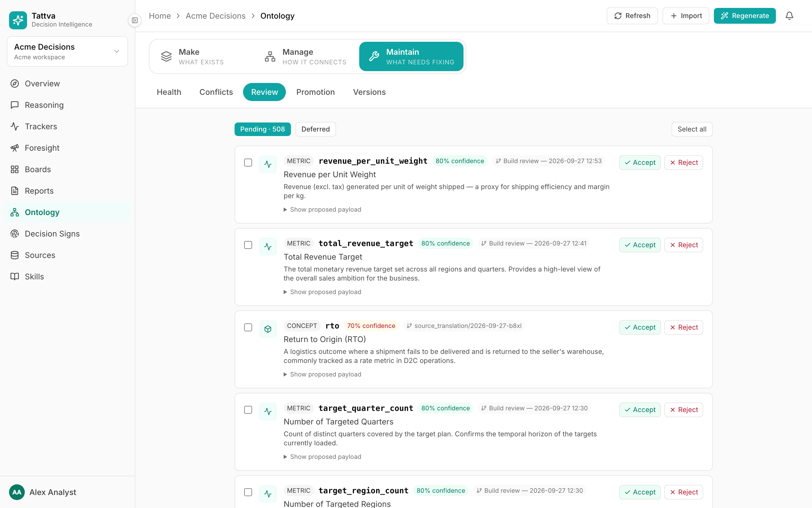Click the Refresh button
This screenshot has width=812, height=508.
(x=632, y=16)
